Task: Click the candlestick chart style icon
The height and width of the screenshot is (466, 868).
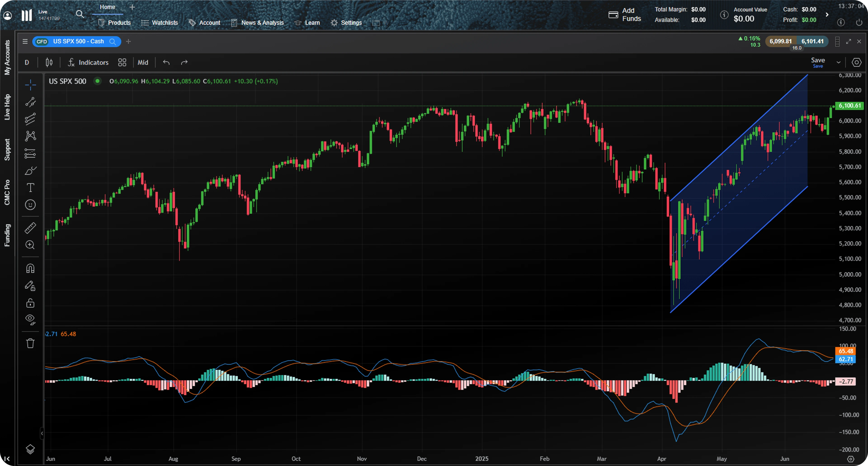Action: coord(49,62)
